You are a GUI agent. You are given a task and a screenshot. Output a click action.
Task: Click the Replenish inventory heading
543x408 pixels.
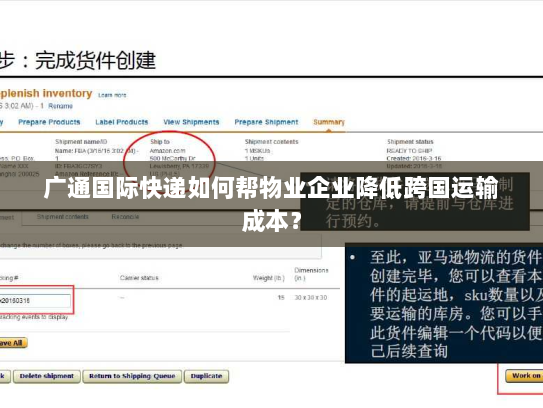(x=46, y=94)
